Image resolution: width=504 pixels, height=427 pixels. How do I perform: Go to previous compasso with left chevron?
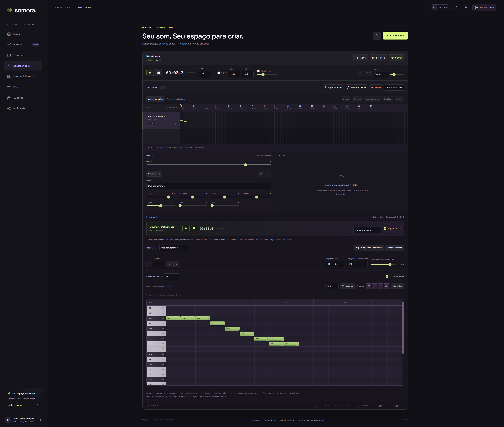click(x=149, y=264)
